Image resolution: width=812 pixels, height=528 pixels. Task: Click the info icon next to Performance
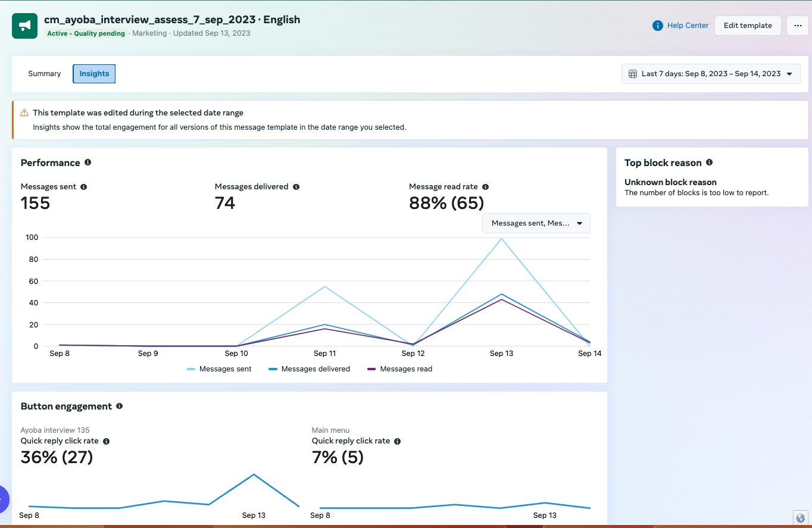click(88, 162)
